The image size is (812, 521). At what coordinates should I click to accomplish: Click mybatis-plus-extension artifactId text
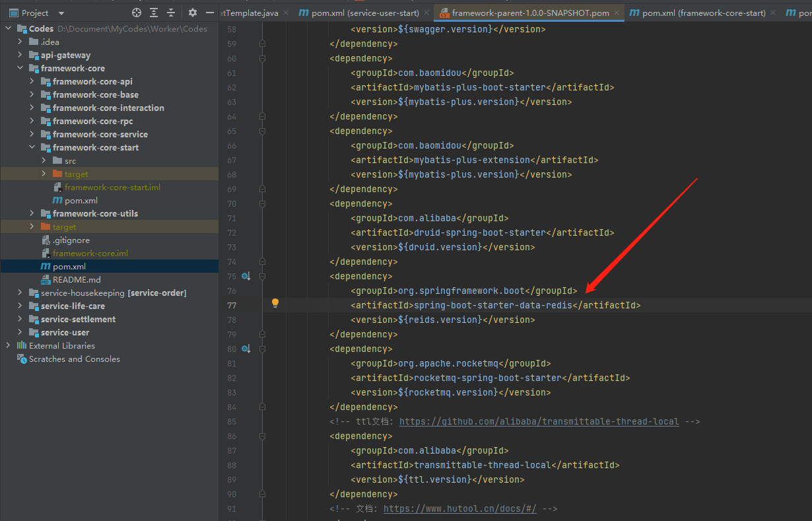(x=471, y=160)
